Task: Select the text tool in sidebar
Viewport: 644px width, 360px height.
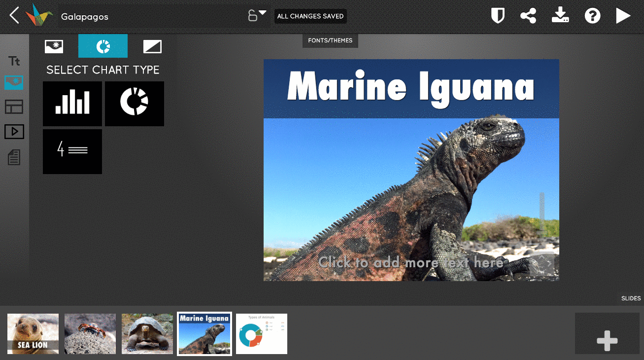Action: (x=14, y=61)
